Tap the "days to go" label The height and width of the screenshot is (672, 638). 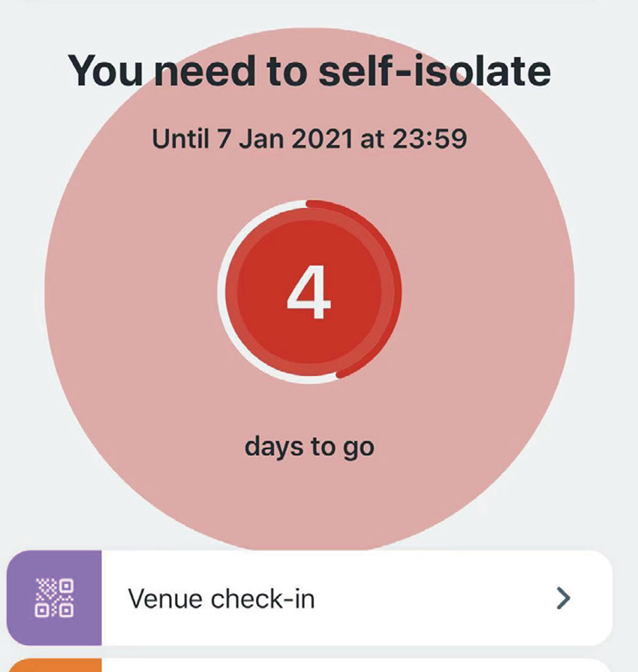(309, 446)
